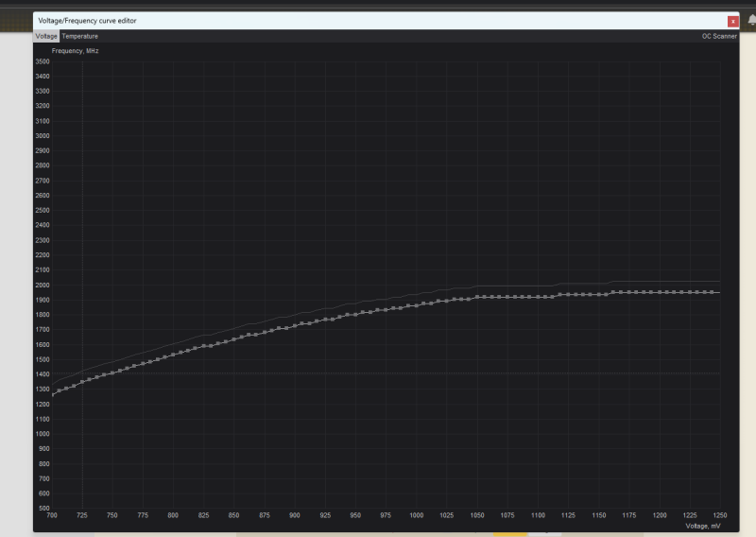Click the 1250 voltage axis value
Image resolution: width=756 pixels, height=537 pixels.
pyautogui.click(x=720, y=515)
